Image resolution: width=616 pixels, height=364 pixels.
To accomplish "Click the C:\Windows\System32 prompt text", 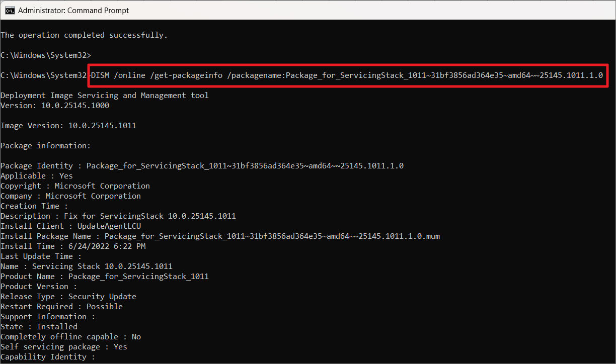I will (x=44, y=55).
